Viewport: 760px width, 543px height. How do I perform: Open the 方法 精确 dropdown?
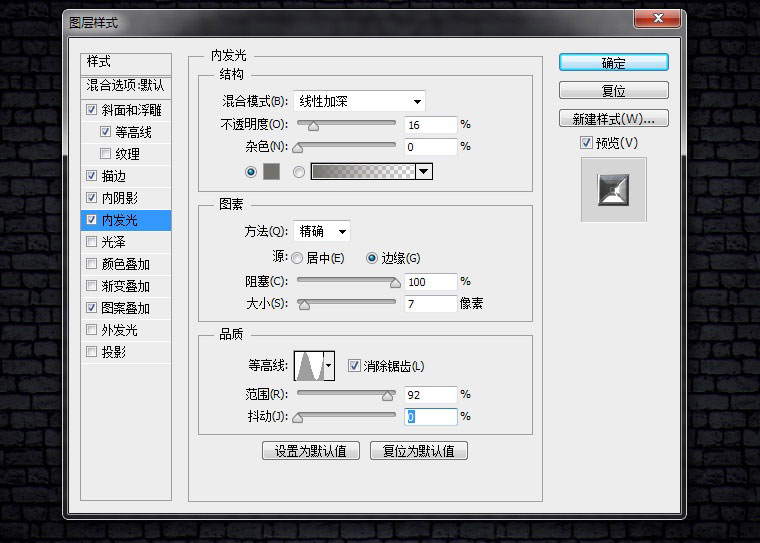[322, 231]
